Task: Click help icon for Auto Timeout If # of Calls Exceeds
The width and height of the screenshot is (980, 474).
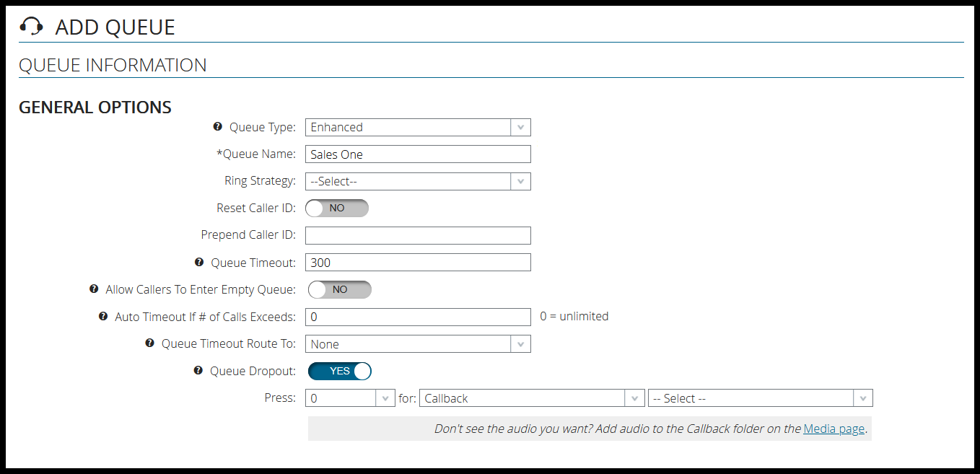Action: 103,317
